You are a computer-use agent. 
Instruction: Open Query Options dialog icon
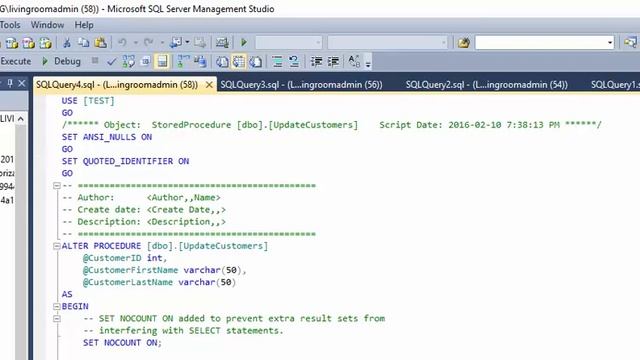coord(145,62)
